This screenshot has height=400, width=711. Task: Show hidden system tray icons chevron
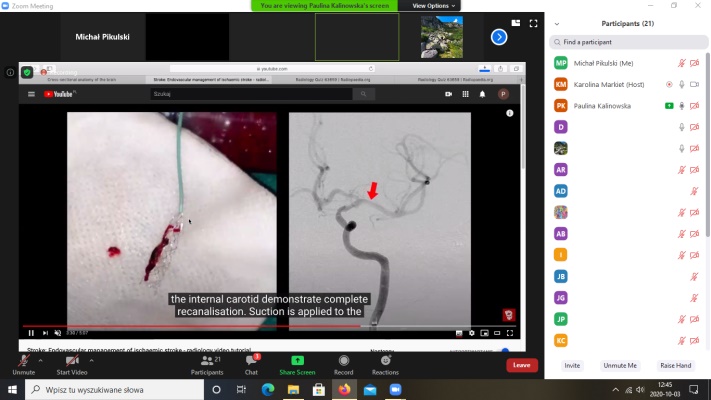point(615,390)
